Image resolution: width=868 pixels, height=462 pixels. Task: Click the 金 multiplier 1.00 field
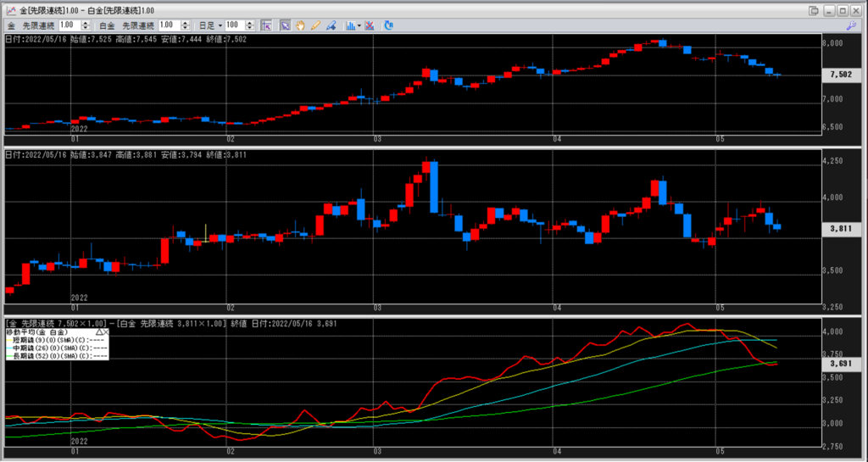click(x=67, y=26)
